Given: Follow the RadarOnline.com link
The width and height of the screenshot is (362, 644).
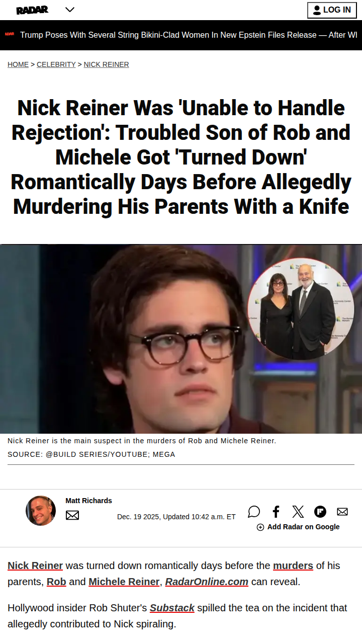Looking at the screenshot, I should click(x=207, y=582).
